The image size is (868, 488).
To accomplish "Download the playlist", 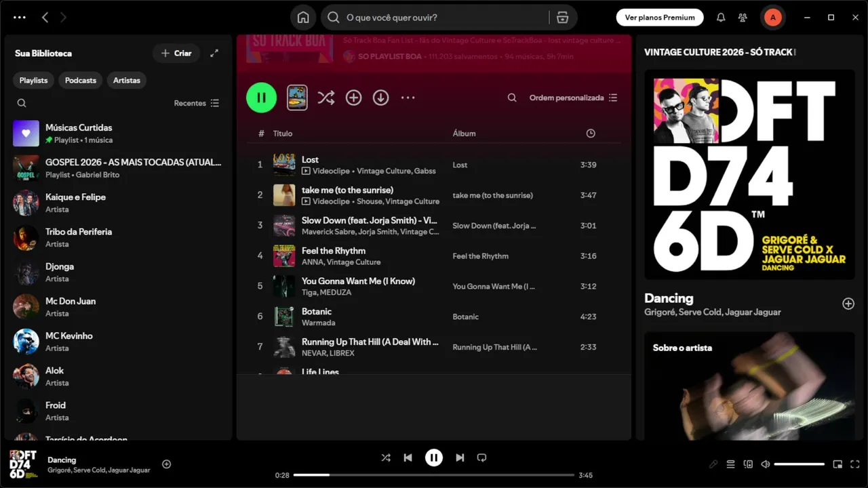I will pyautogui.click(x=381, y=98).
